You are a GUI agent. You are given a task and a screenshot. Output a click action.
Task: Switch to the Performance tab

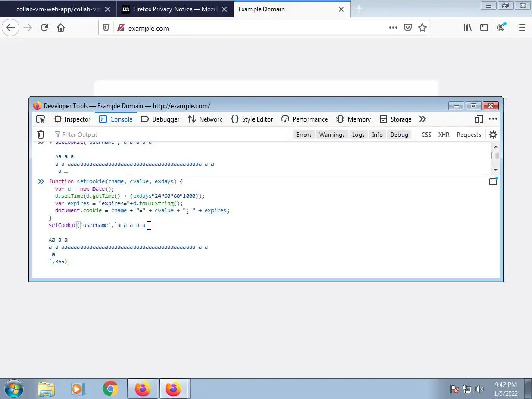pos(304,119)
